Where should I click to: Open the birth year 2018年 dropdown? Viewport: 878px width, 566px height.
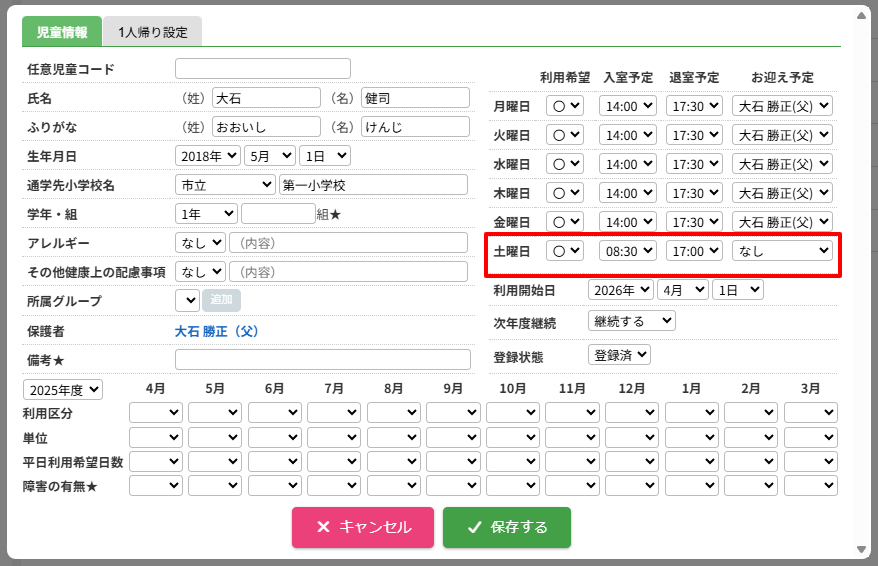coord(208,156)
